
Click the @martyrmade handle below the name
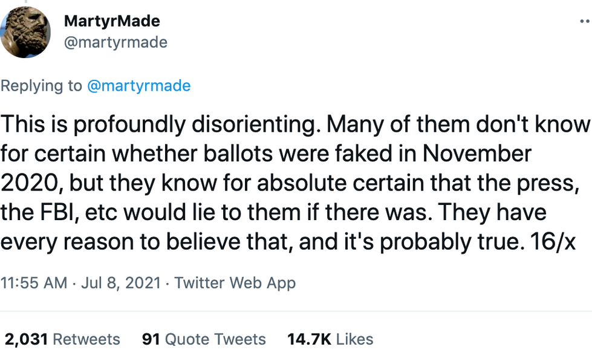tap(115, 42)
